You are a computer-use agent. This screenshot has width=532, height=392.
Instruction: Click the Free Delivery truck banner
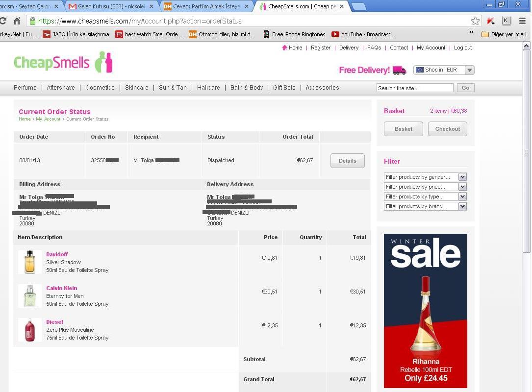[x=372, y=70]
